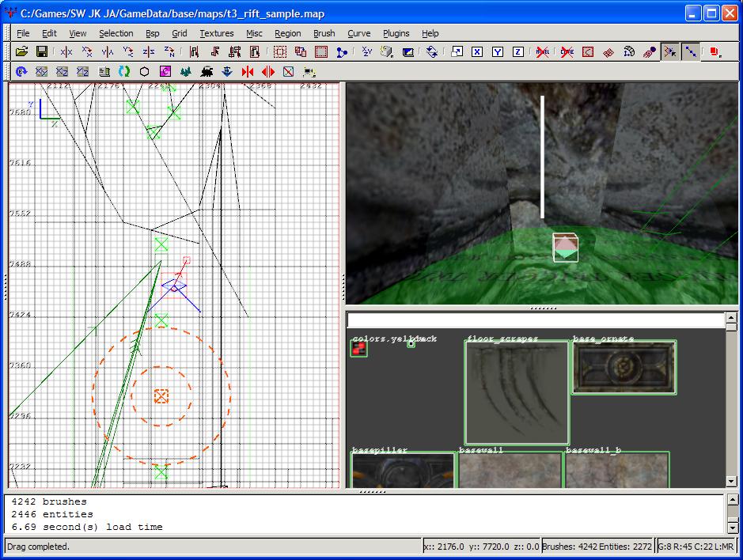
Task: Rotate selection around the Y axis
Action: [127, 51]
